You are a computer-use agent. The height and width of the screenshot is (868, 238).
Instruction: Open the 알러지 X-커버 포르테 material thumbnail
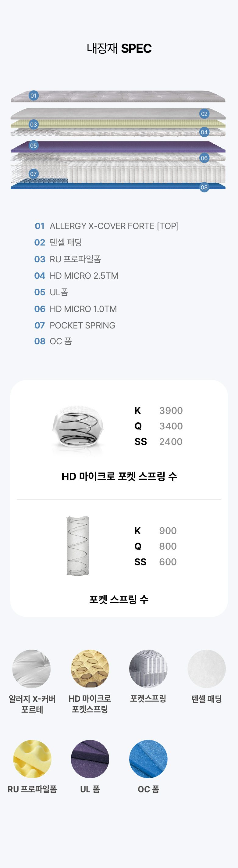32,669
